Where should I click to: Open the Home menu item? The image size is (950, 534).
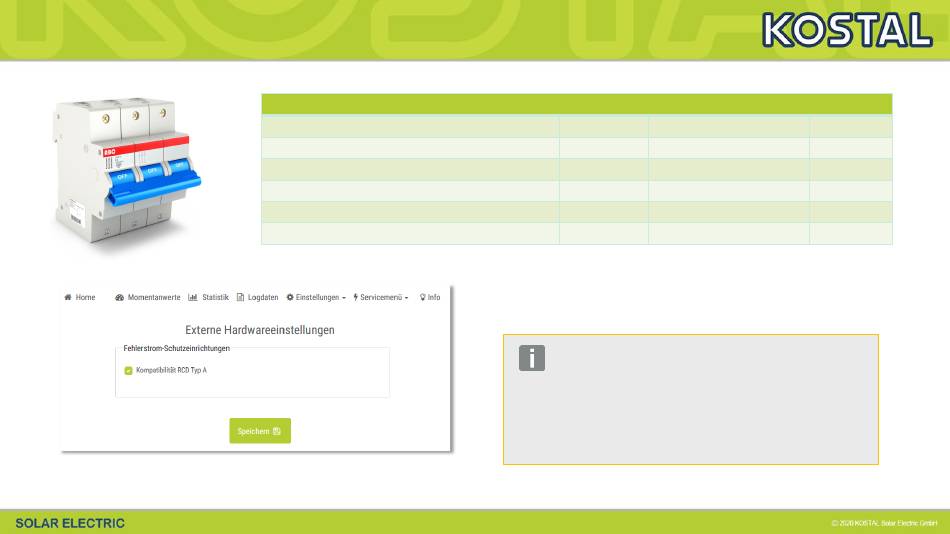[80, 297]
